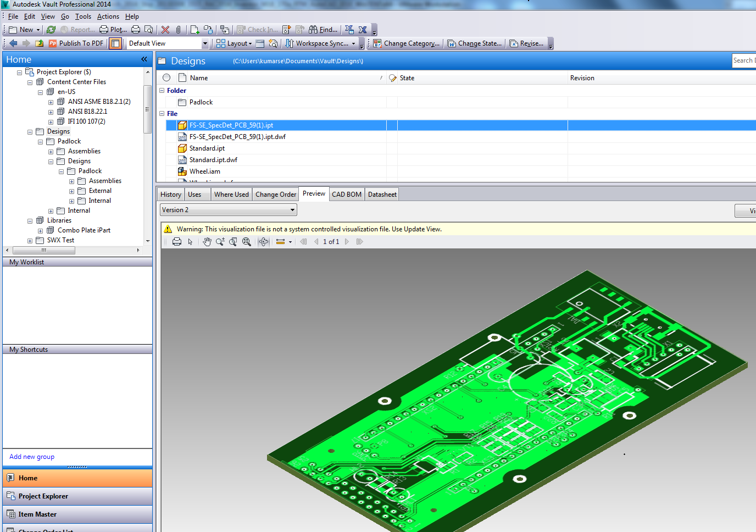This screenshot has height=532, width=756.
Task: Click the Up folder level icon
Action: coord(39,43)
